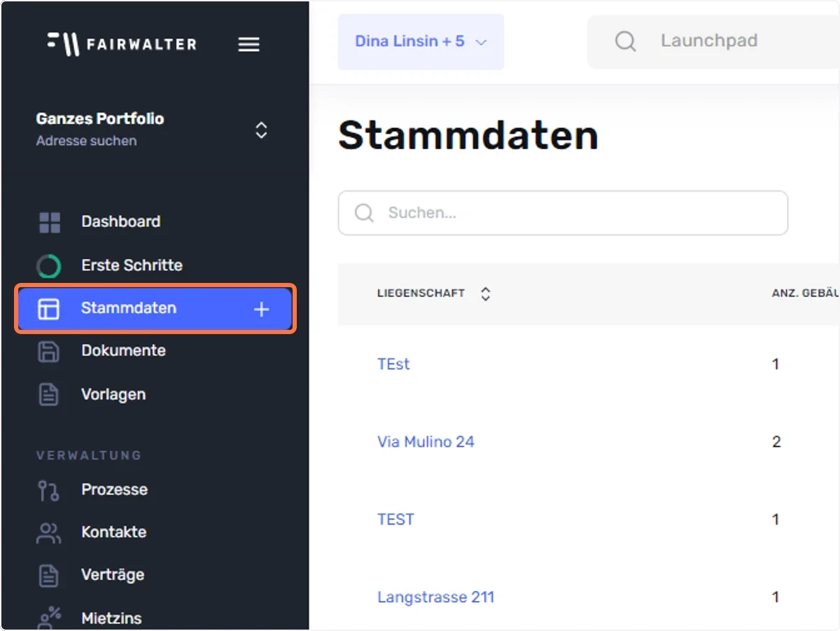
Task: Click the Launchpad search magnifier icon
Action: click(x=625, y=41)
